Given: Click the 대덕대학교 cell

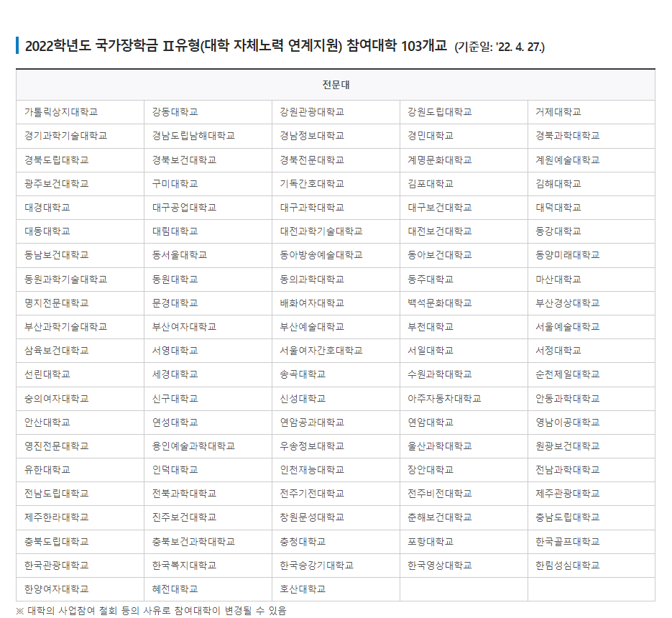Looking at the screenshot, I should (x=592, y=208).
